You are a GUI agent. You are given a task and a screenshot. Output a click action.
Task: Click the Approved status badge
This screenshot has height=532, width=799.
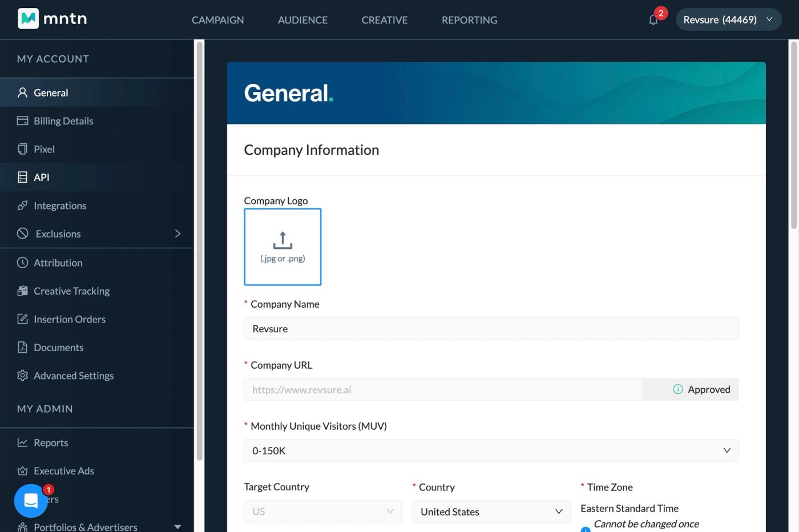pyautogui.click(x=691, y=389)
